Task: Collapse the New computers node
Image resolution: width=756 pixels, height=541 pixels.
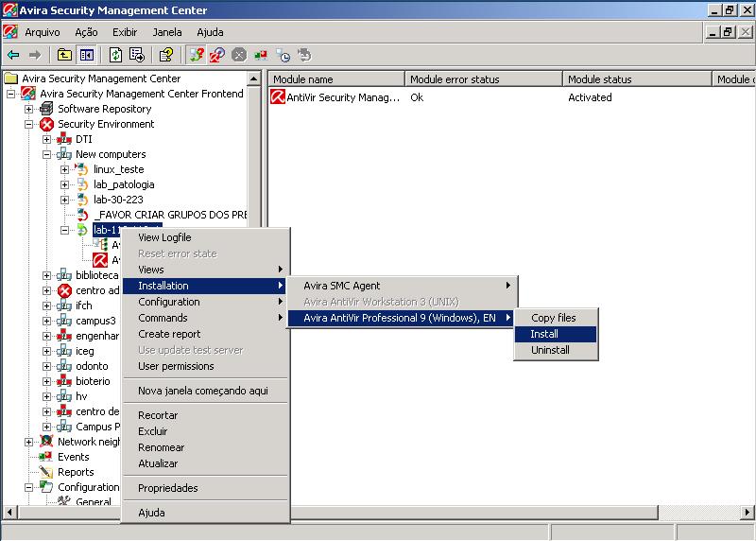Action: pyautogui.click(x=46, y=155)
